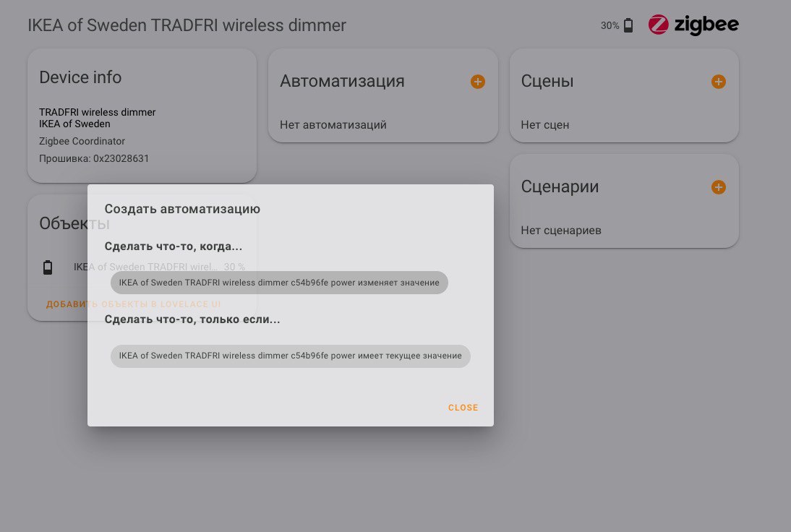The width and height of the screenshot is (791, 532).
Task: Add a scene with Сцены plus icon
Action: 719,82
